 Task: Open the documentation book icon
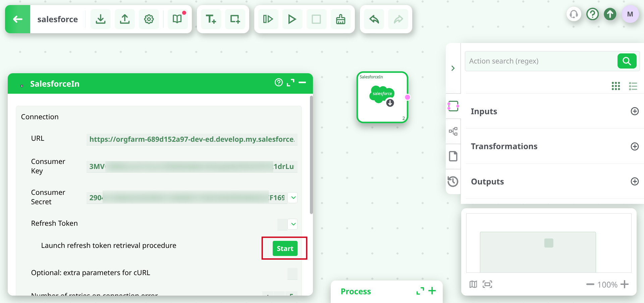(x=177, y=19)
